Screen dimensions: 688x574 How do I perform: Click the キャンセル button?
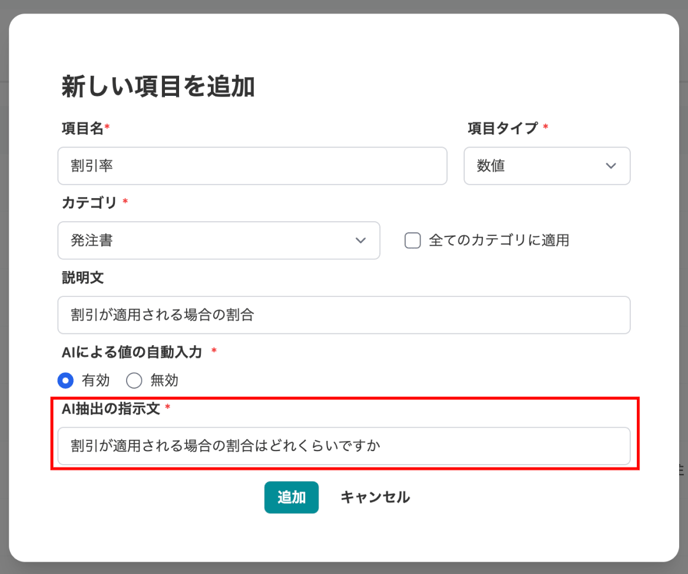[x=375, y=497]
